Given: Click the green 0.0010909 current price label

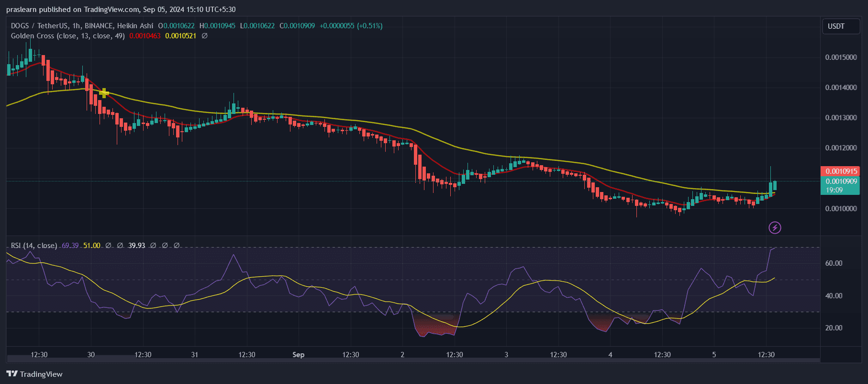Looking at the screenshot, I should click(x=840, y=181).
